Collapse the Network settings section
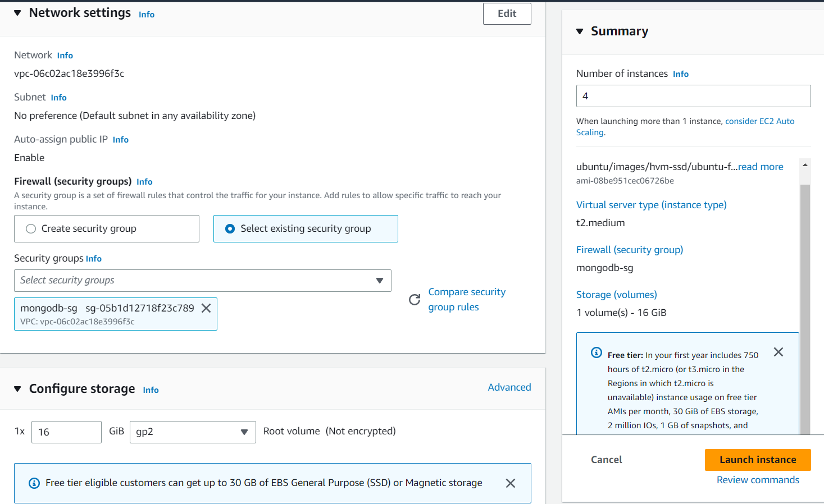The width and height of the screenshot is (824, 504). pyautogui.click(x=17, y=13)
